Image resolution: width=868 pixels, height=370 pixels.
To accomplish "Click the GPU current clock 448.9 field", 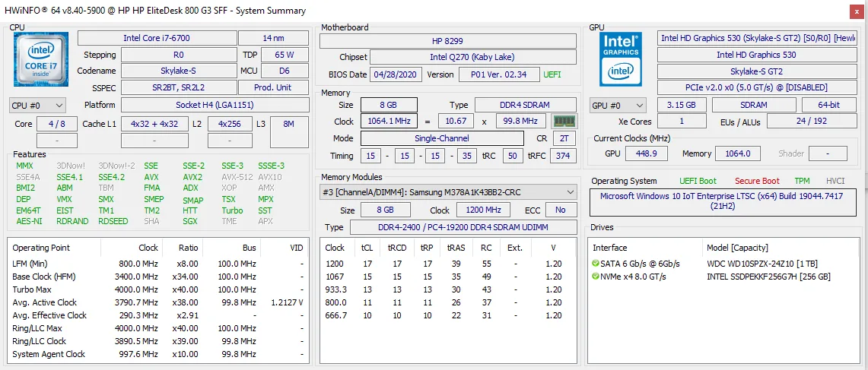I will click(647, 153).
